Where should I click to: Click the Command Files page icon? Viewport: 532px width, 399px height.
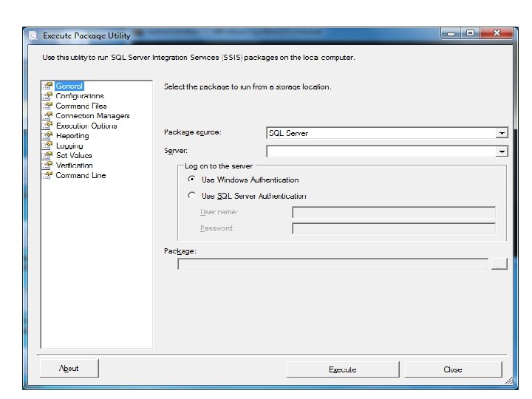(47, 106)
